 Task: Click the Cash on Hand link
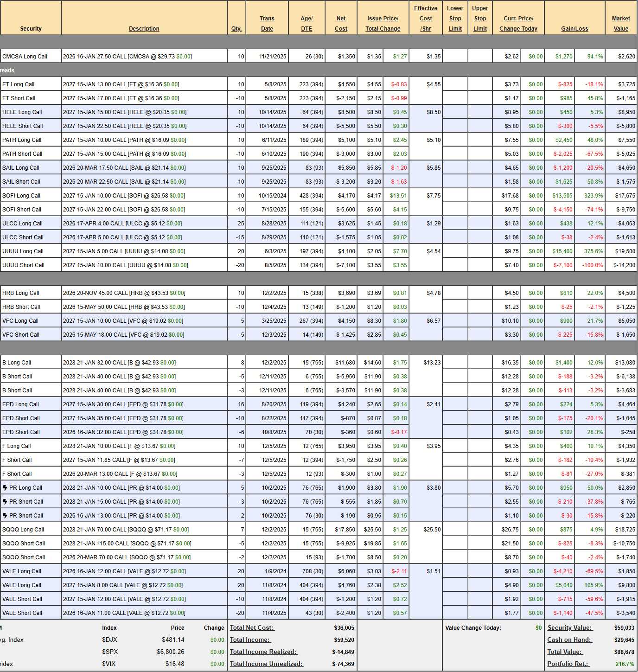569,640
